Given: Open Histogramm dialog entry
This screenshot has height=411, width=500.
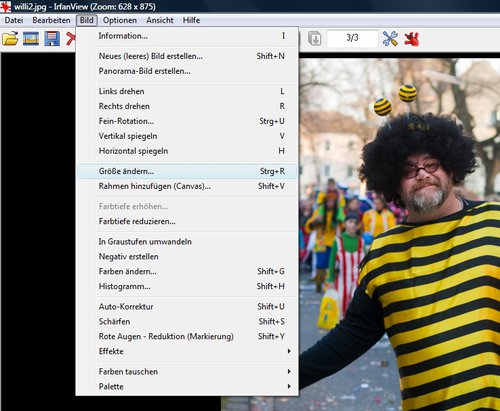Looking at the screenshot, I should [x=187, y=286].
